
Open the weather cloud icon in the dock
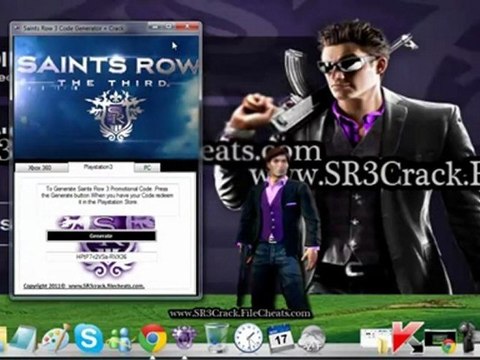click(x=312, y=339)
